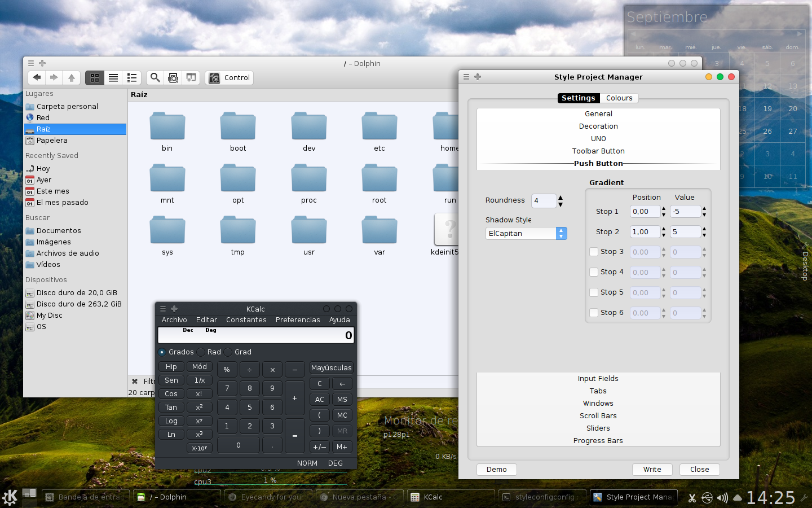The image size is (812, 508).
Task: Switch to KCalc in taskbar
Action: point(451,497)
